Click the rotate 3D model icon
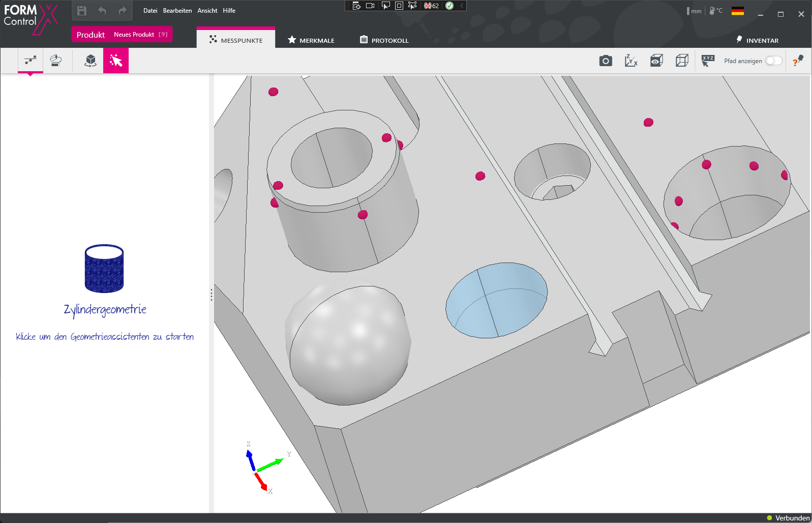The width and height of the screenshot is (812, 523). (91, 61)
